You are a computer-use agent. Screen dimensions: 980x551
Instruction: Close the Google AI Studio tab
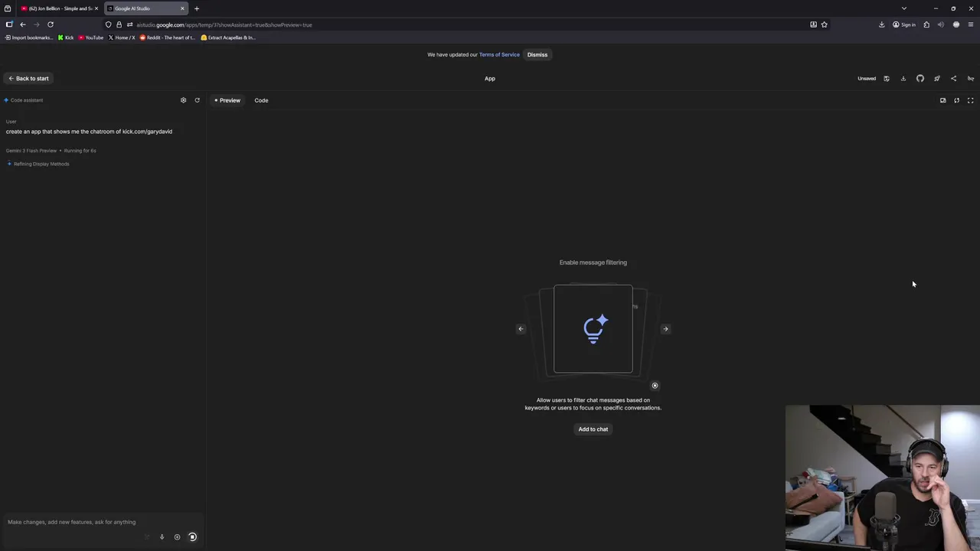(x=182, y=8)
